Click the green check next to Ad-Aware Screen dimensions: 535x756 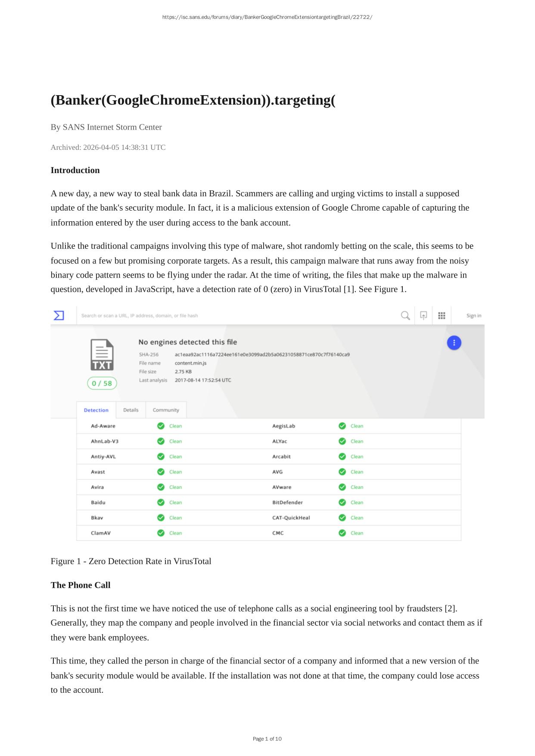(161, 426)
